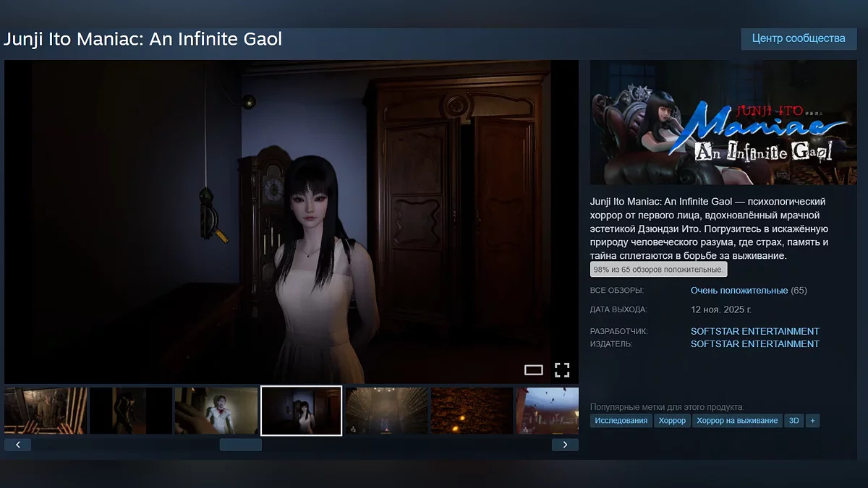The width and height of the screenshot is (868, 488).
Task: Open the Очень положительные reviews link
Action: tap(739, 291)
